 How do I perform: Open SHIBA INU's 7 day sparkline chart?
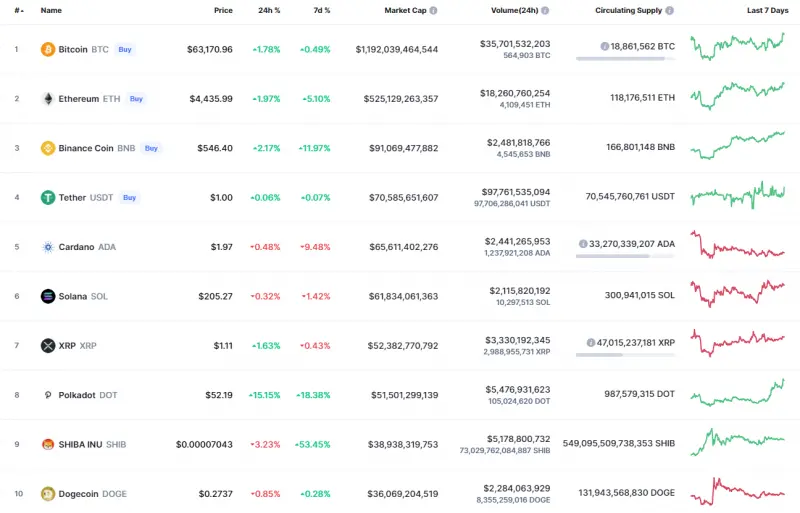pos(738,442)
